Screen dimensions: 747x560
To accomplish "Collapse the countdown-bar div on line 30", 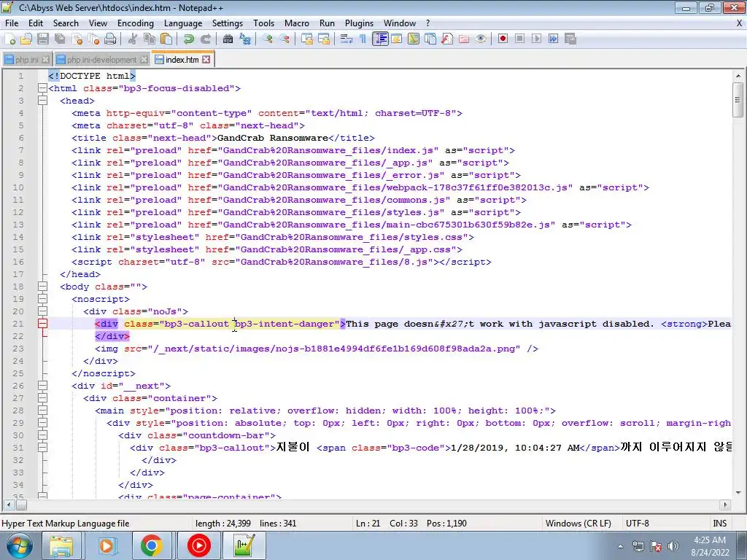I will point(42,435).
